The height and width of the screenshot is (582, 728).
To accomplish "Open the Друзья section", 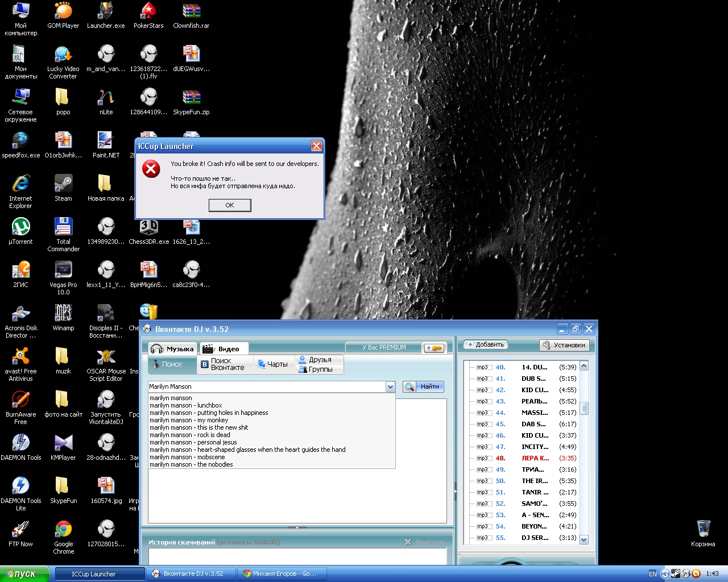I will [319, 360].
